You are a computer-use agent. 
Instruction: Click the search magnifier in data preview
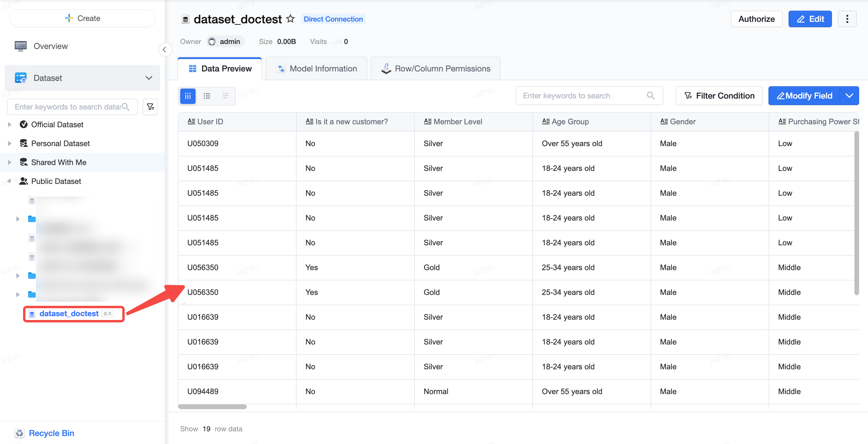pyautogui.click(x=651, y=96)
